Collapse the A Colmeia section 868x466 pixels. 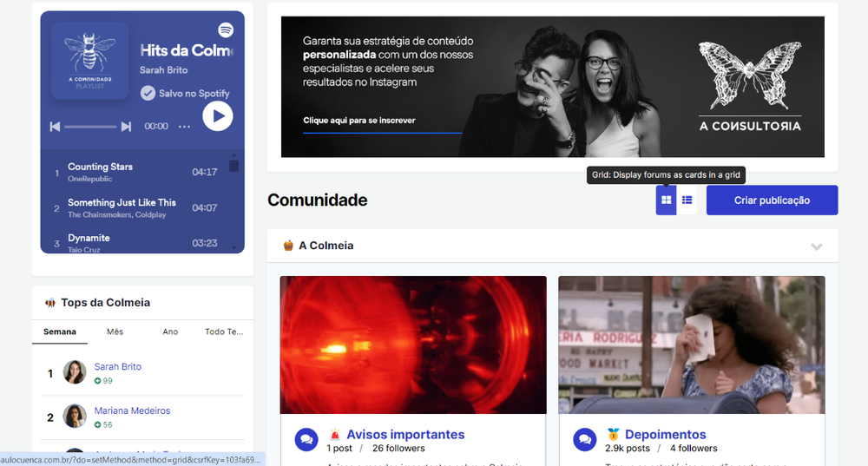coord(816,246)
